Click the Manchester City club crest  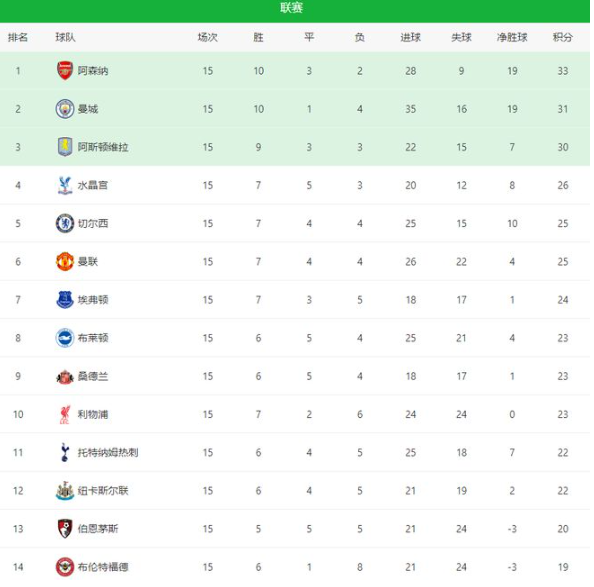tap(65, 109)
